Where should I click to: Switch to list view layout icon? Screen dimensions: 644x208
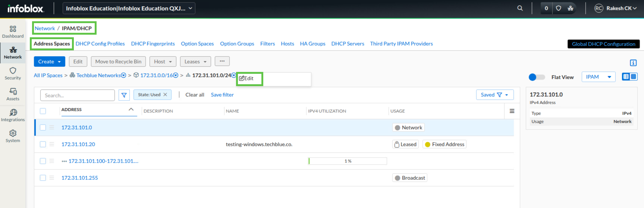click(x=626, y=77)
